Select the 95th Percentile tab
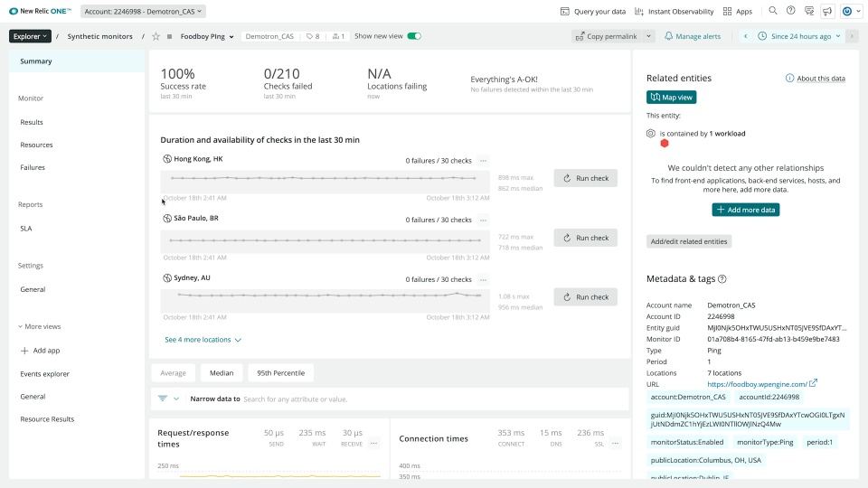Screen dimensions: 868x488 [280, 373]
